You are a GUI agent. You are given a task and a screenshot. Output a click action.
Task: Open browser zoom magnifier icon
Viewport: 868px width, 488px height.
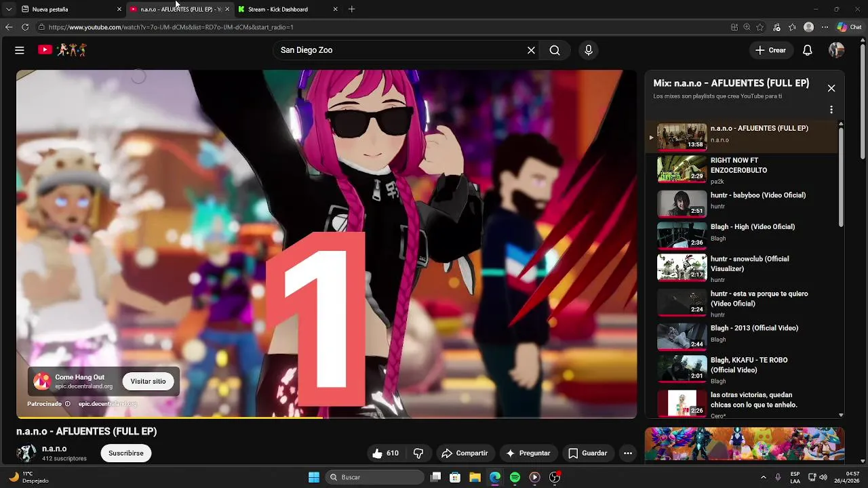(x=747, y=27)
